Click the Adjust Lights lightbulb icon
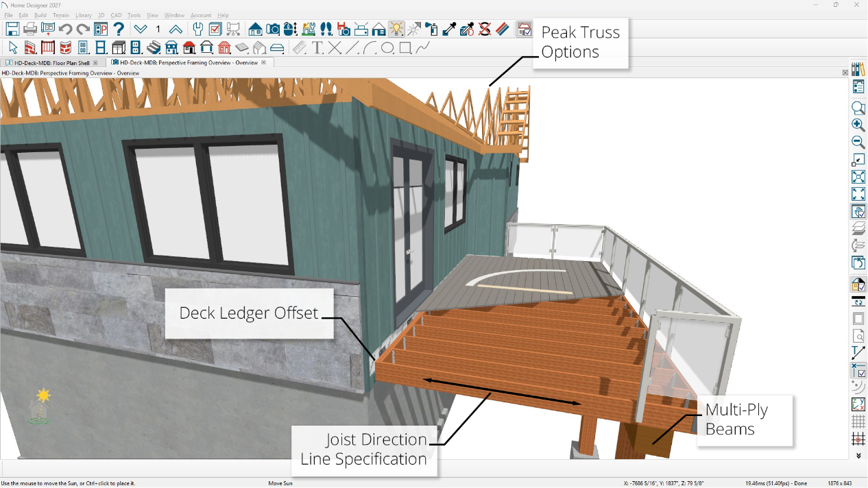 [396, 29]
